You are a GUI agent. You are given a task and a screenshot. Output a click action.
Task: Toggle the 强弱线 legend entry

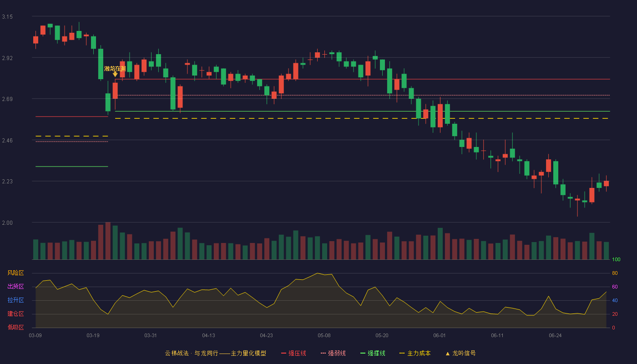pos(333,353)
